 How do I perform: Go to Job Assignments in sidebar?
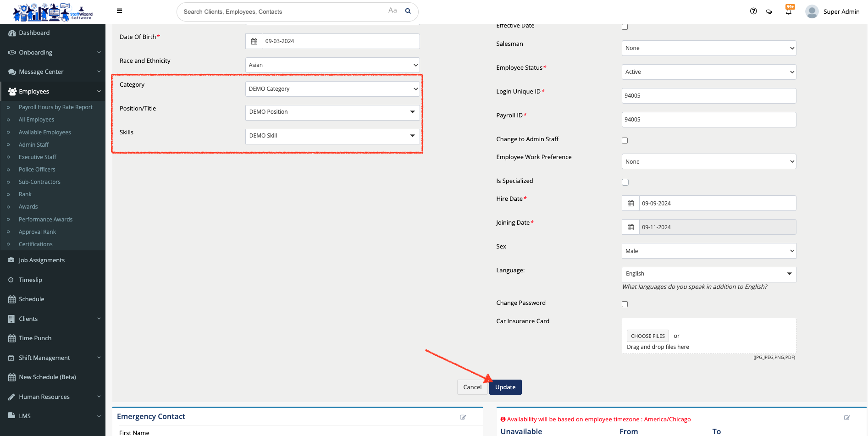[42, 260]
